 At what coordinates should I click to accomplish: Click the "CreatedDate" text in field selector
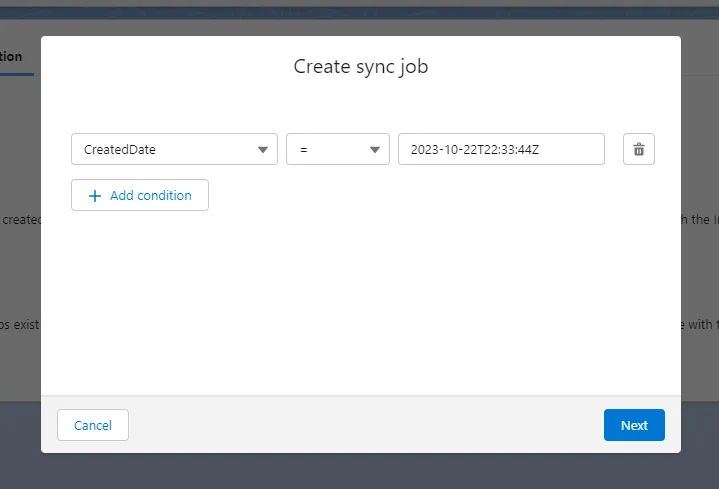pos(120,150)
